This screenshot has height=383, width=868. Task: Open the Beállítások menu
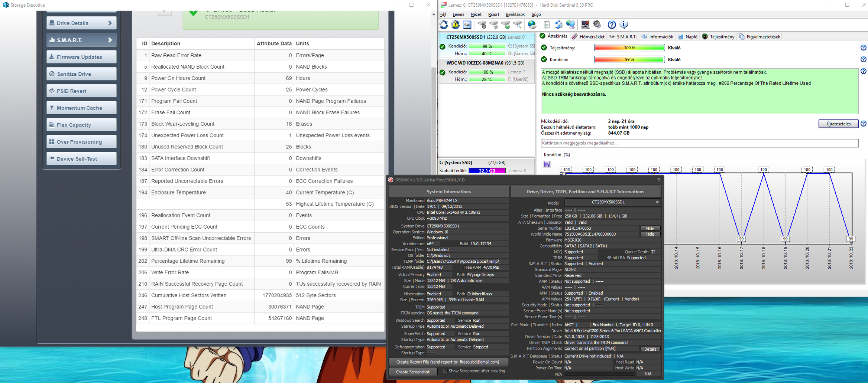tap(515, 14)
